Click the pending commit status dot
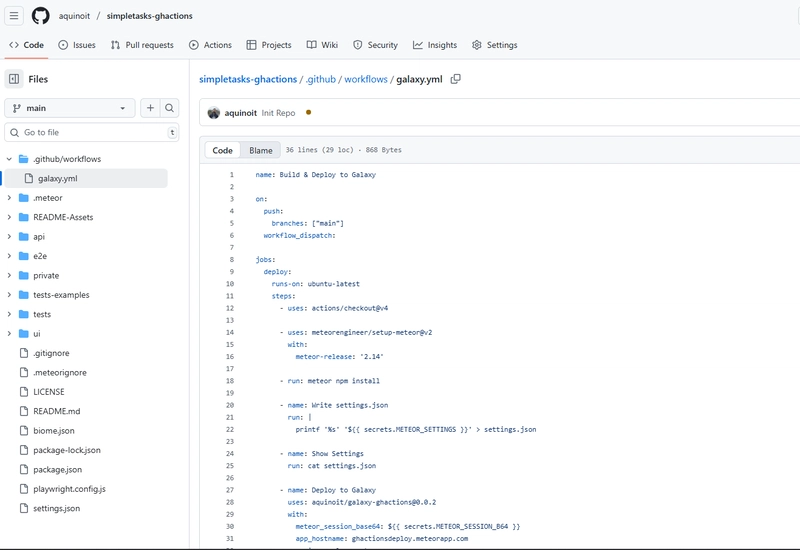The width and height of the screenshot is (800, 550). (308, 112)
